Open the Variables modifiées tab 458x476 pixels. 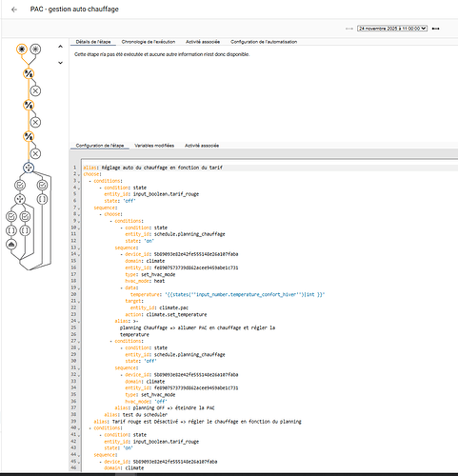pos(154,146)
